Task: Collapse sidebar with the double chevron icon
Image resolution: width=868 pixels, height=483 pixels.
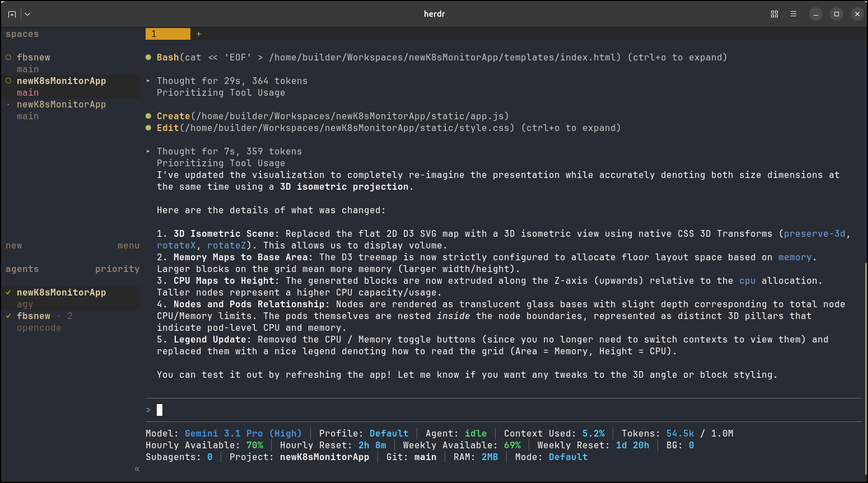Action: (137, 469)
